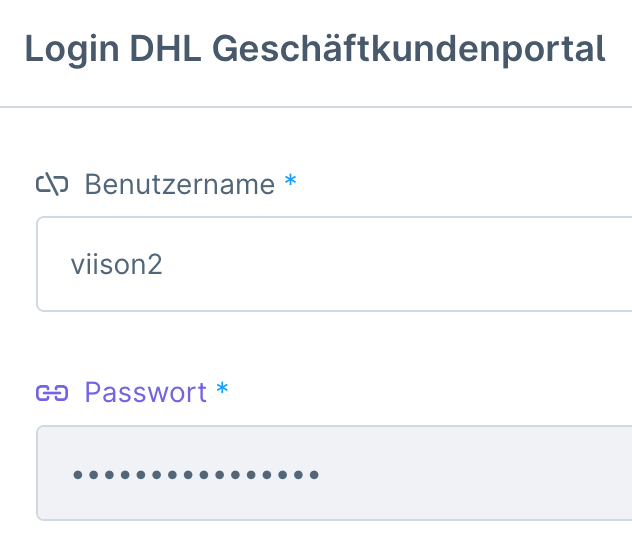This screenshot has height=546, width=632.
Task: Toggle the unlinked state for Benutzername
Action: point(52,184)
